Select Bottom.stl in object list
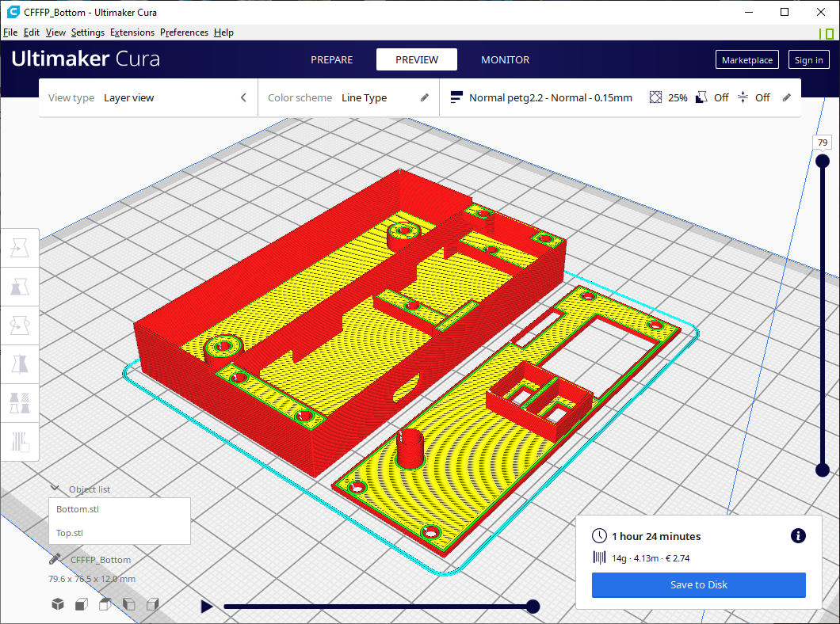 tap(120, 509)
